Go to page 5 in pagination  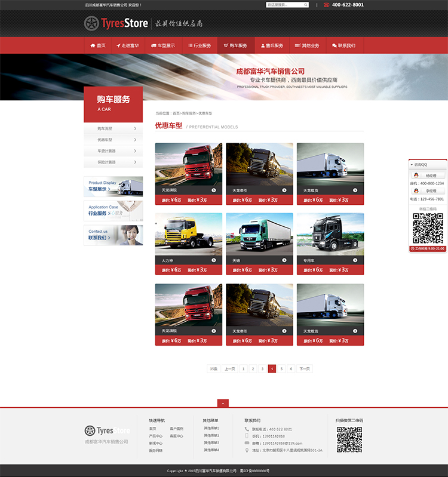point(281,369)
